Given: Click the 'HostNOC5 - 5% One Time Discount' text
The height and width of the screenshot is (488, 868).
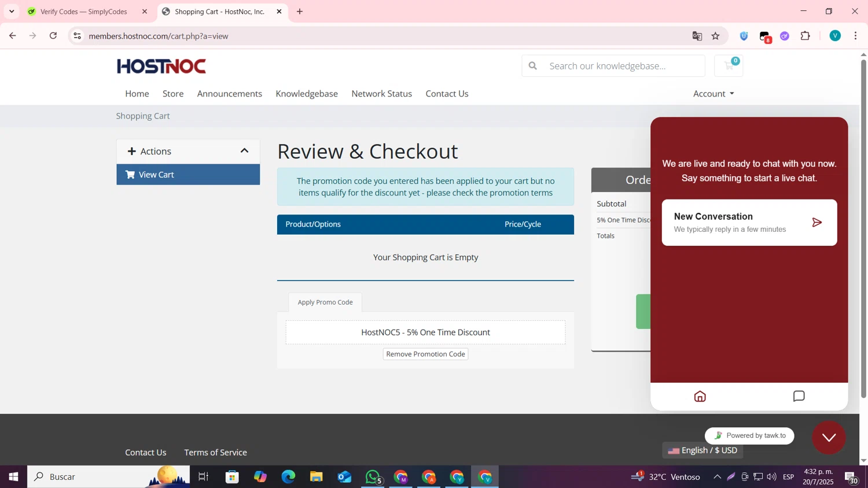Looking at the screenshot, I should 425,332.
